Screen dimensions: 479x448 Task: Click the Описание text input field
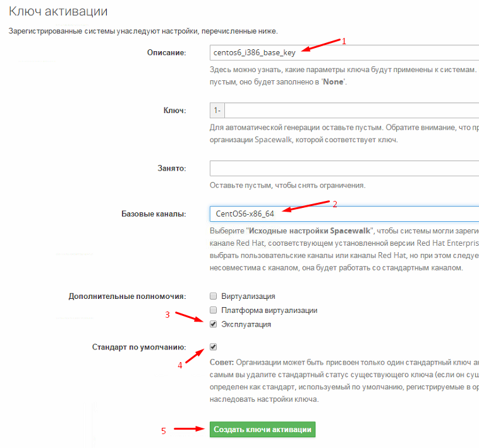click(344, 53)
